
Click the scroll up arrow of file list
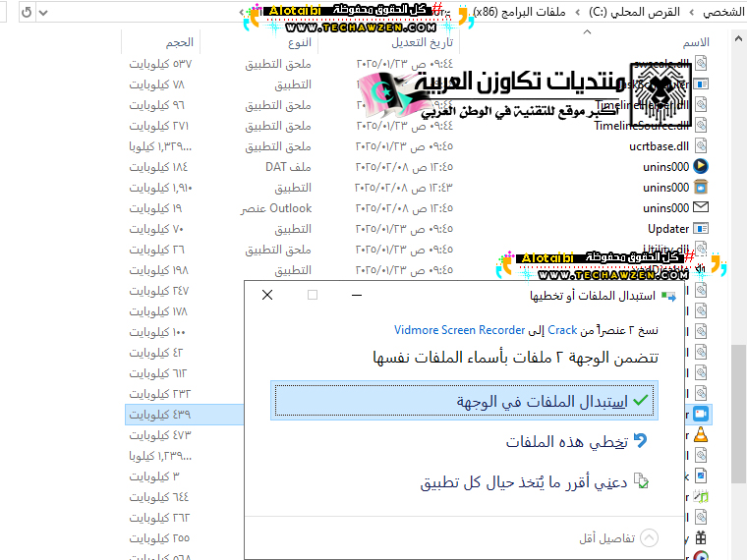click(738, 39)
